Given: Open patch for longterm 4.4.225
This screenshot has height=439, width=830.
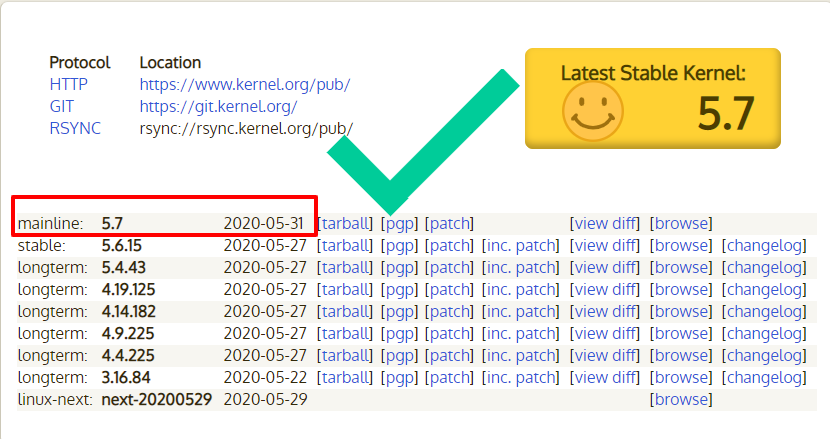Looking at the screenshot, I should click(x=449, y=355).
